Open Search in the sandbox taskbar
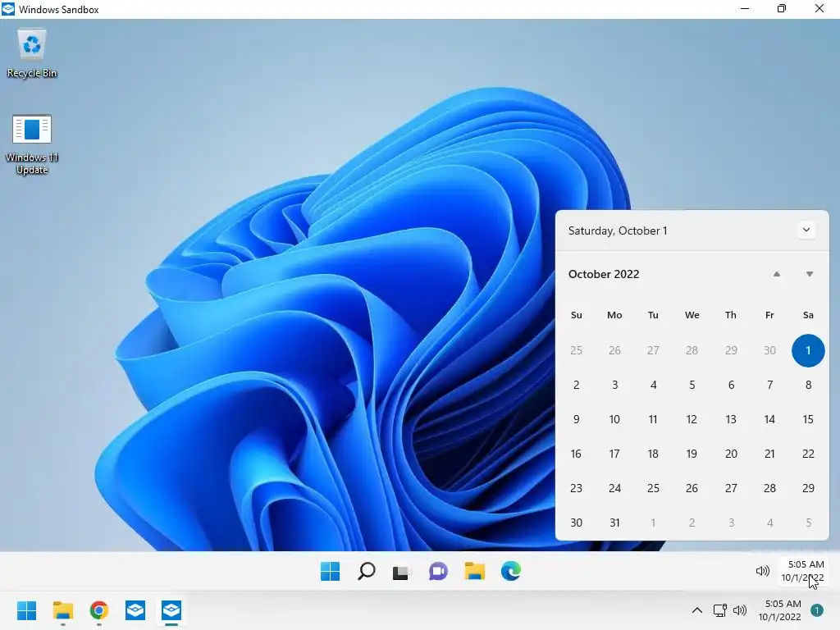 (367, 571)
